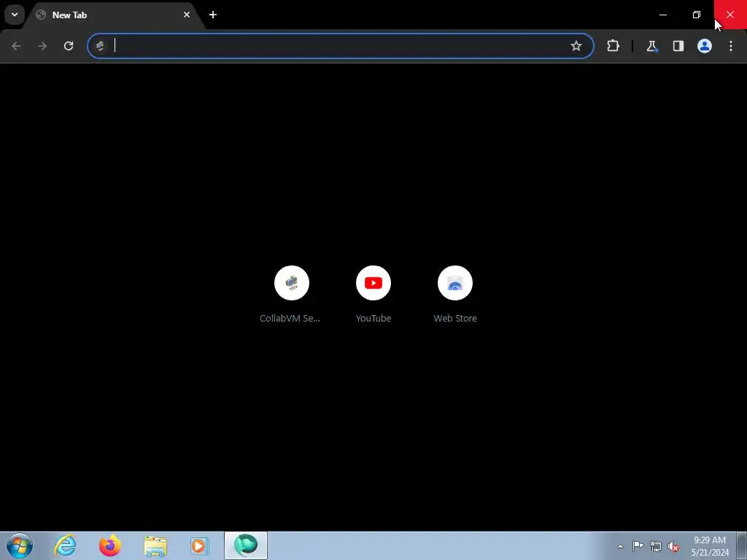Open the YouTube shortcut tile
Screen dimensions: 747x560
pos(373,293)
